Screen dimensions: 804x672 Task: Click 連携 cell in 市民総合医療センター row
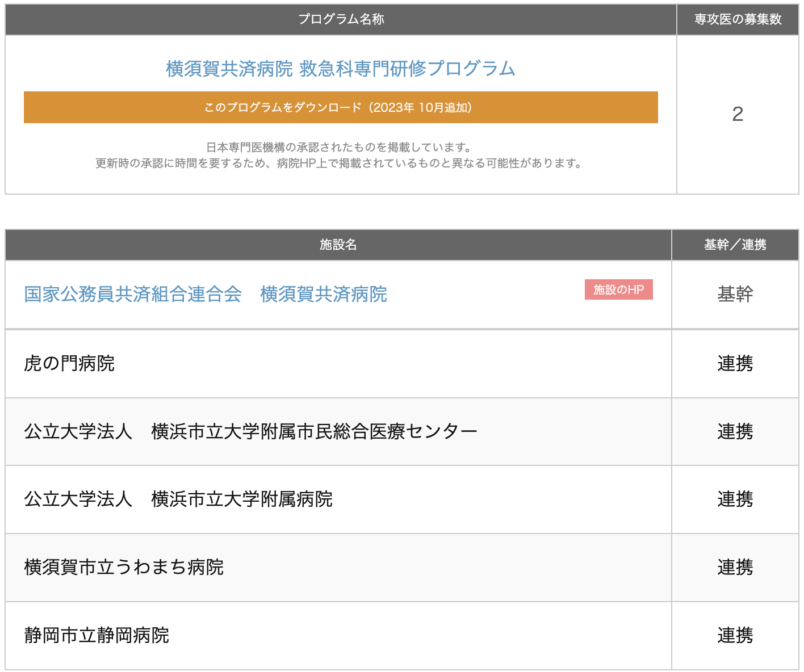pos(735,431)
